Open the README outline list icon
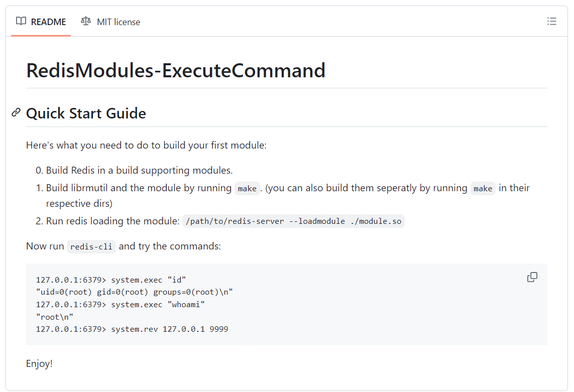Viewport: 574px width, 392px height. [x=551, y=22]
